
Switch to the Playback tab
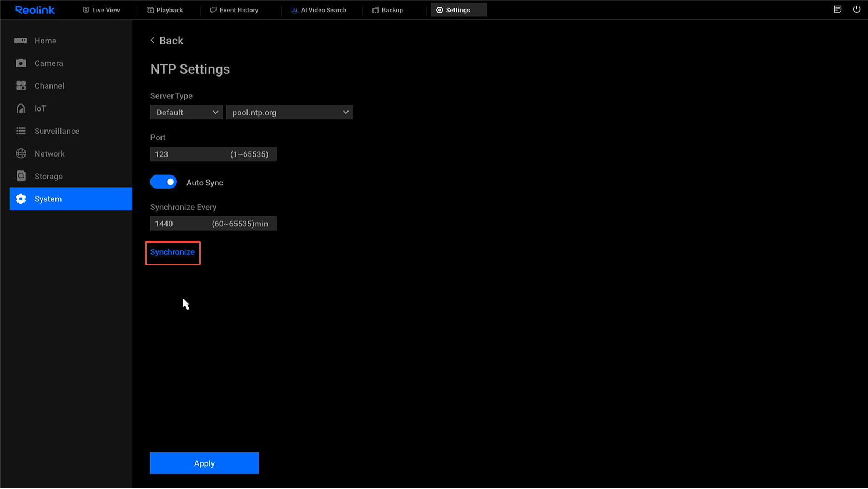[165, 10]
